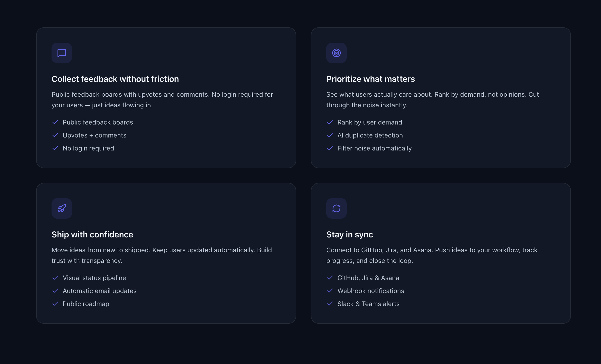Click the Public roadmap list item

[86, 303]
